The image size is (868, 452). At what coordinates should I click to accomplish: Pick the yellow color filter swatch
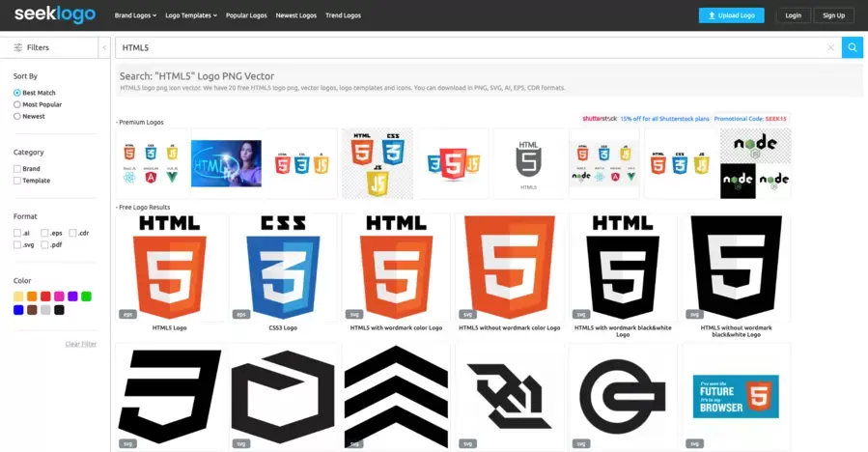click(x=18, y=297)
